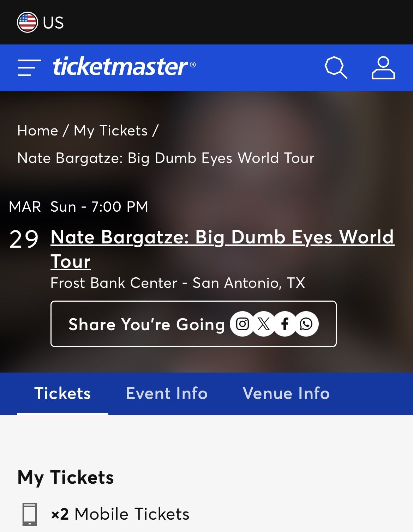Click the US flag icon

click(x=27, y=22)
